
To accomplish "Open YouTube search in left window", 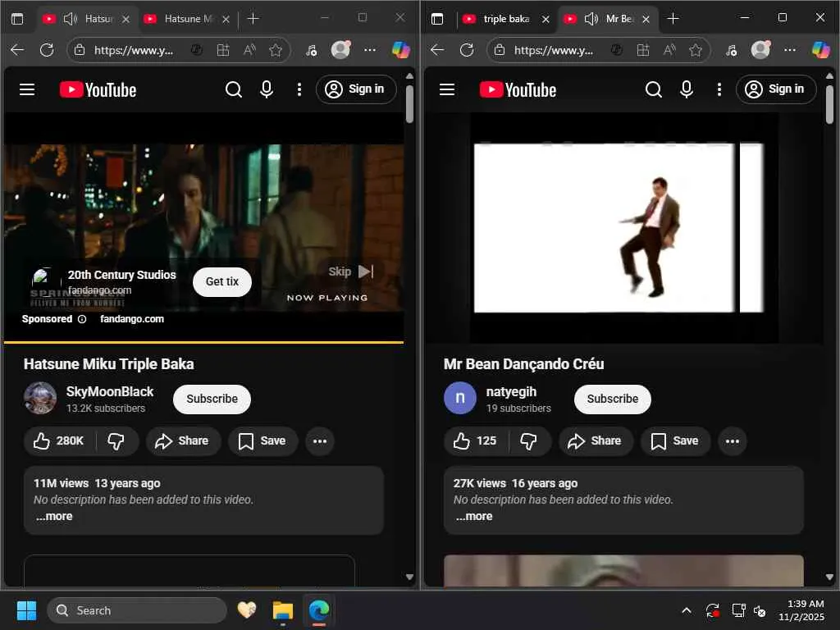I will [x=234, y=89].
